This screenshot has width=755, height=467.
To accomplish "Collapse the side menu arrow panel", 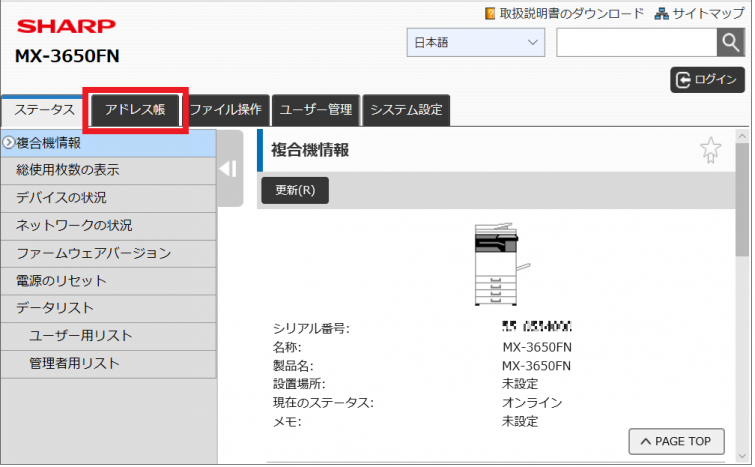I will (x=230, y=168).
